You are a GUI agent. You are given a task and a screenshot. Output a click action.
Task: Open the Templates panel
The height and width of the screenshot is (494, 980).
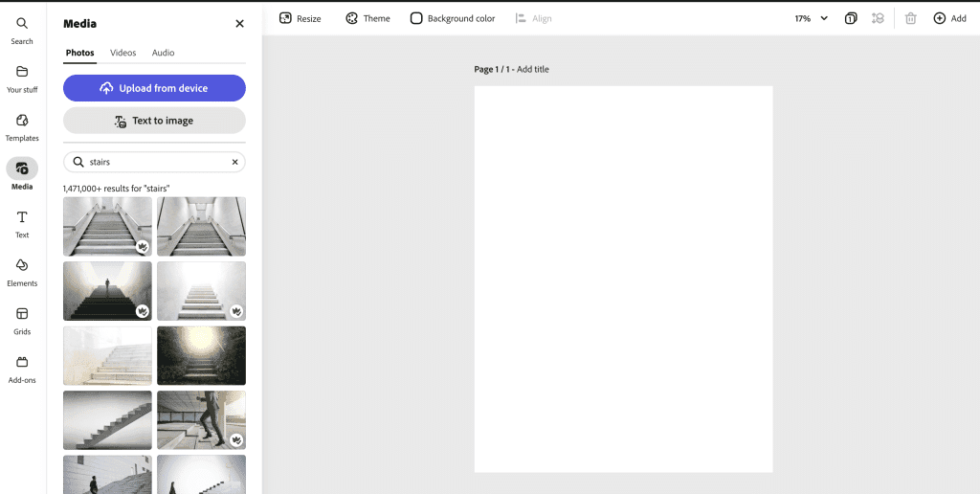coord(22,127)
